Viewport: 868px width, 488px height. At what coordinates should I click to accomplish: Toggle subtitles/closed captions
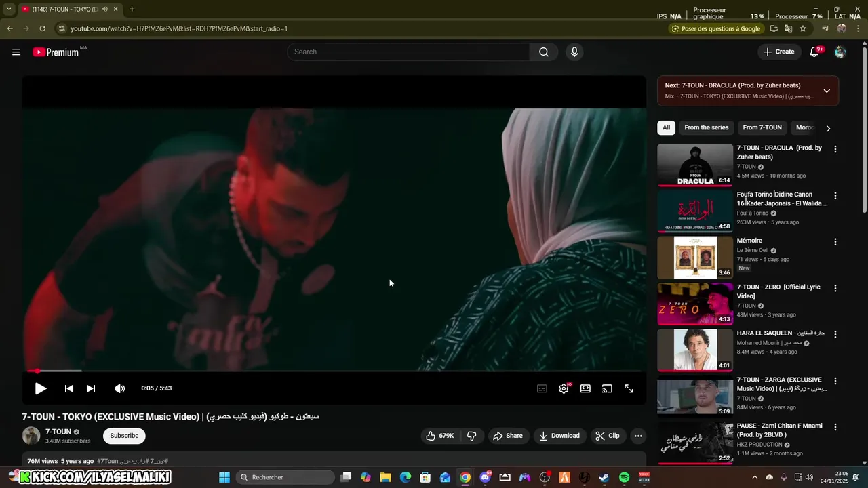point(542,388)
